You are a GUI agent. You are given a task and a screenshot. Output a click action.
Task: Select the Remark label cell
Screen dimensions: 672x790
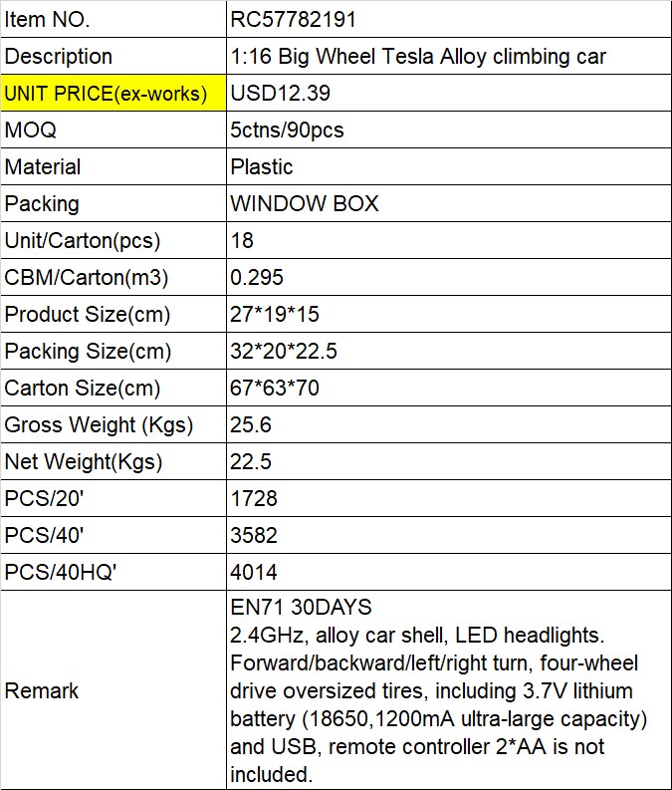click(x=113, y=689)
